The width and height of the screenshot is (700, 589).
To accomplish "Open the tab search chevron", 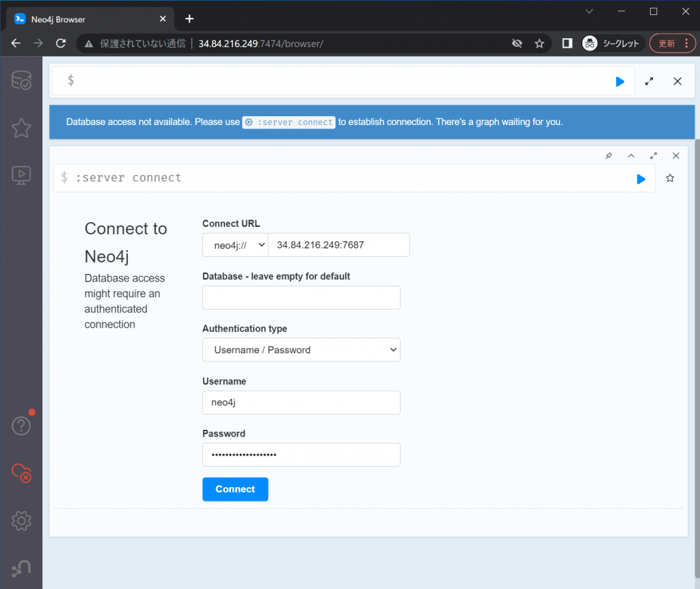I will point(589,12).
